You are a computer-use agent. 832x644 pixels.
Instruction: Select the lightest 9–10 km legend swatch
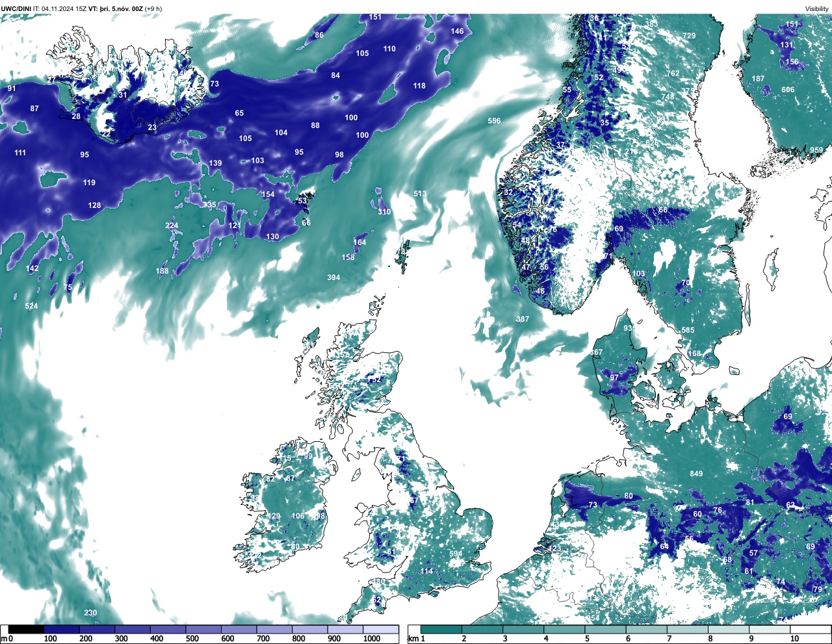[770, 629]
